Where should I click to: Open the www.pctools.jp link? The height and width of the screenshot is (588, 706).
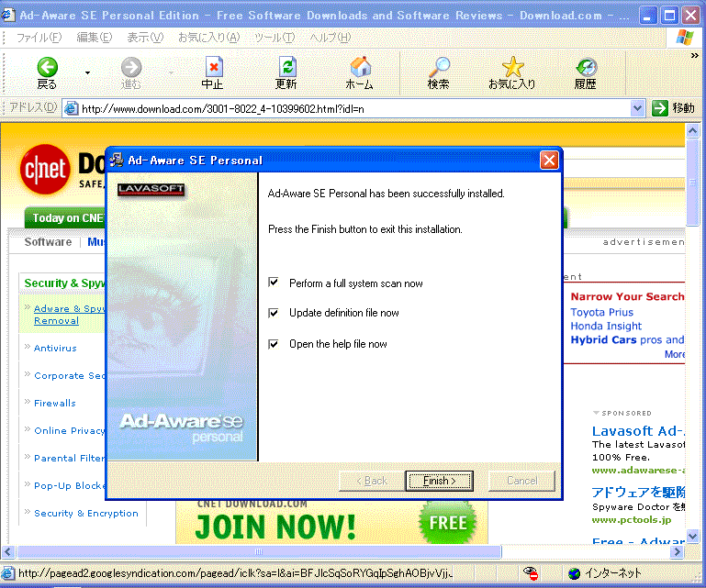632,519
